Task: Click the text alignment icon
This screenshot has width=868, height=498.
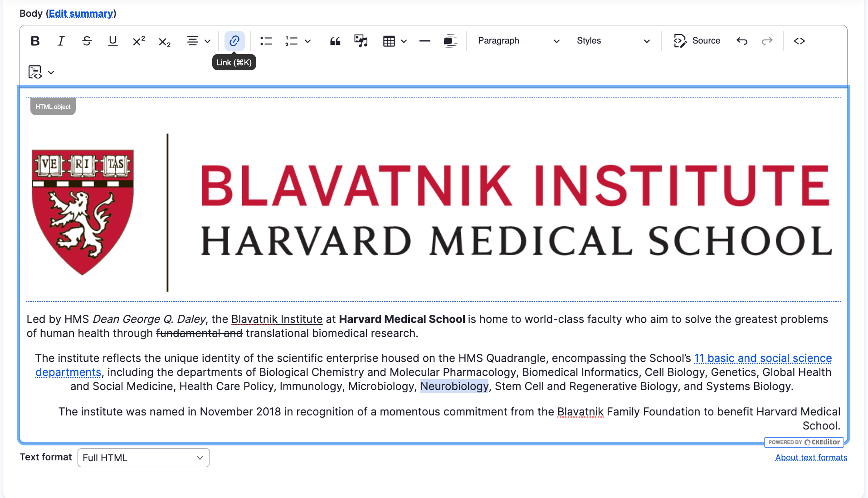Action: tap(193, 41)
